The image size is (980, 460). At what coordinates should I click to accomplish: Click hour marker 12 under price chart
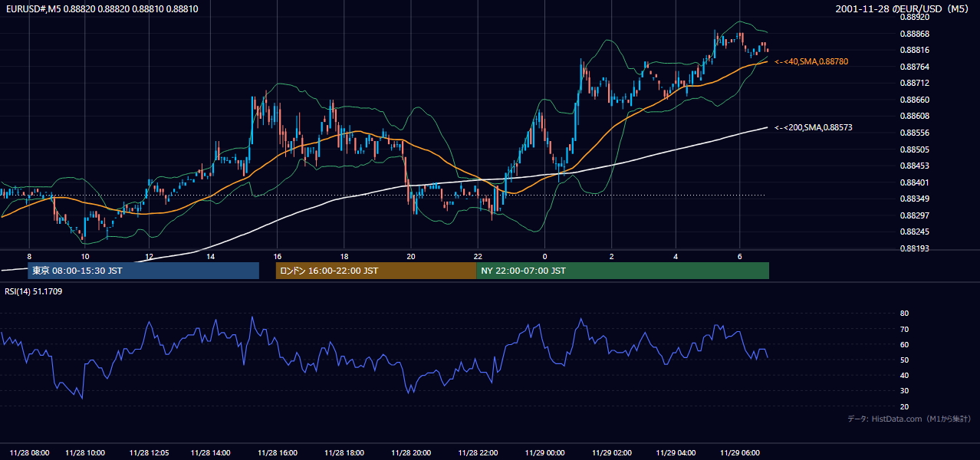pos(149,256)
